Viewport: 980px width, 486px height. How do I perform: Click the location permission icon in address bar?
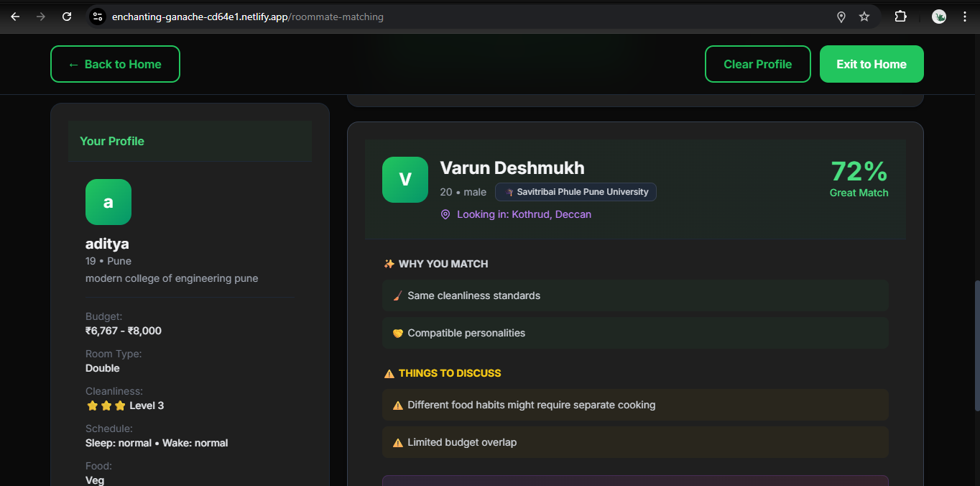[841, 17]
